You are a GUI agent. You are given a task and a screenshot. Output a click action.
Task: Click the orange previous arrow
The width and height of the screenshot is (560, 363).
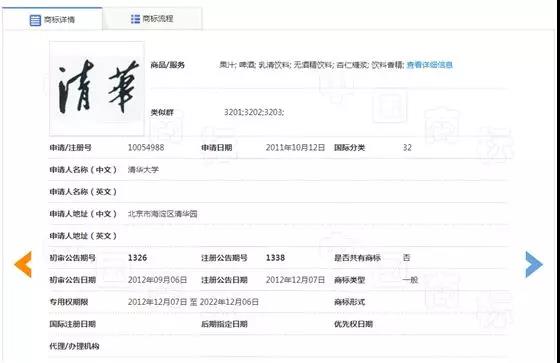23,264
